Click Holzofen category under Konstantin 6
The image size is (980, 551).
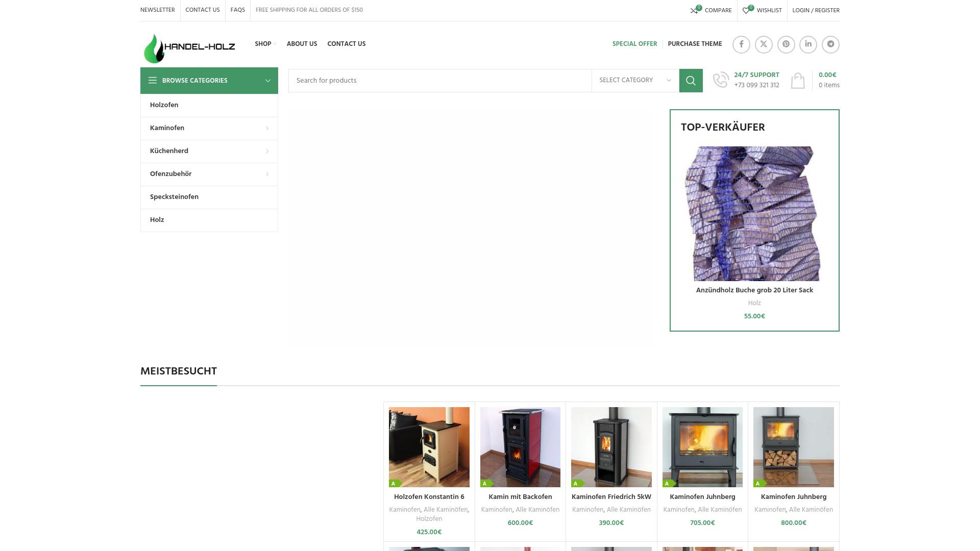coord(429,519)
